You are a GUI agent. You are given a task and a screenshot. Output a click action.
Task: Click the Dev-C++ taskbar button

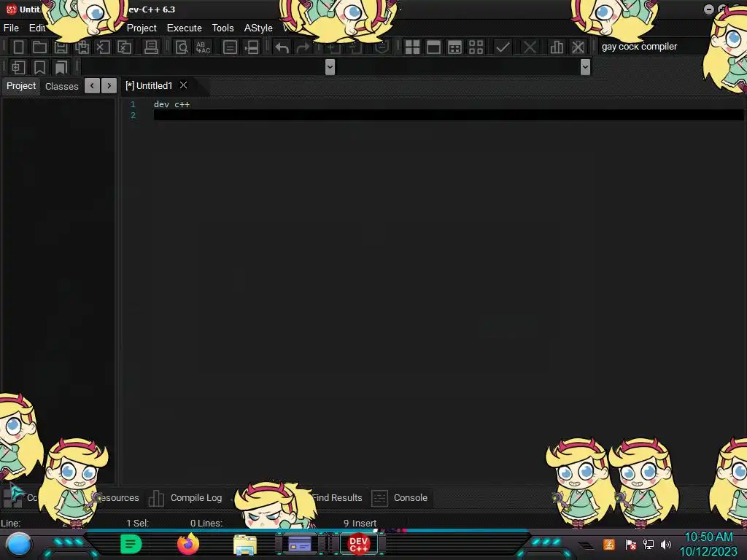point(359,544)
